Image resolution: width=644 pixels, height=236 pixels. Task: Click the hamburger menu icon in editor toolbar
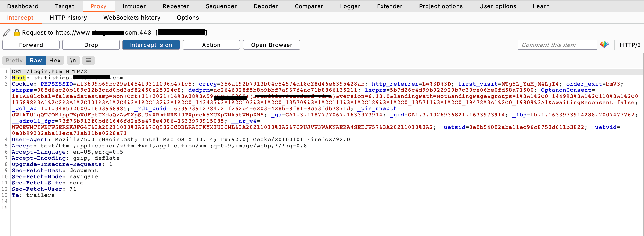pyautogui.click(x=88, y=60)
